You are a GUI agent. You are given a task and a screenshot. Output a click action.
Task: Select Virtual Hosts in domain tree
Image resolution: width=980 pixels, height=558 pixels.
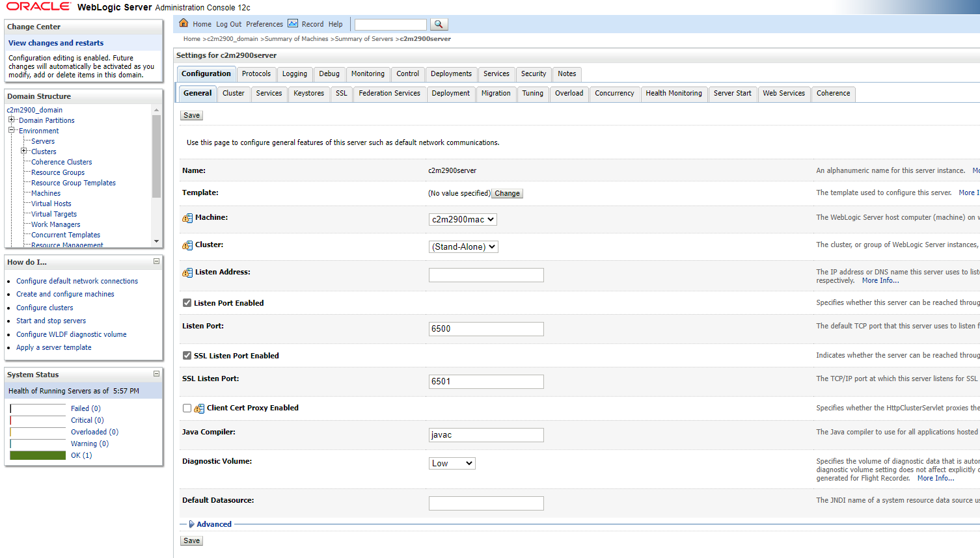click(51, 204)
